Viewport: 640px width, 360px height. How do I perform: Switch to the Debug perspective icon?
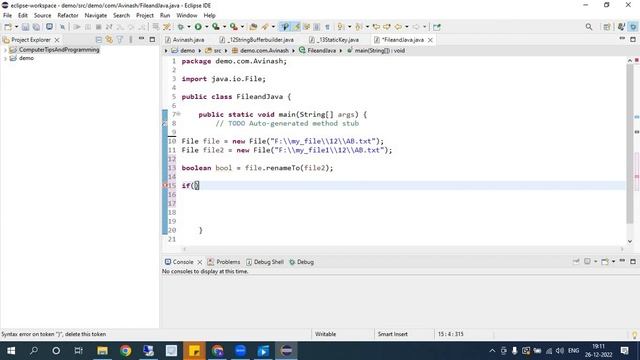tap(633, 27)
